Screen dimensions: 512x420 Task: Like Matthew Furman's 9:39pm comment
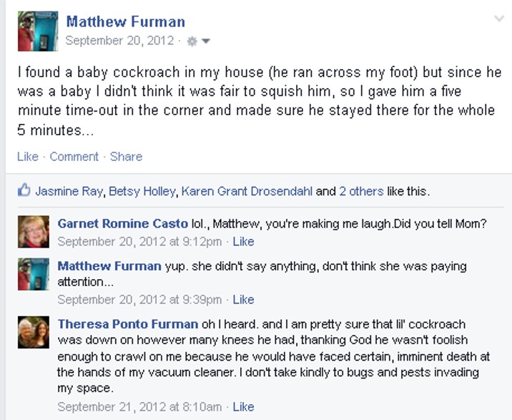point(243,300)
